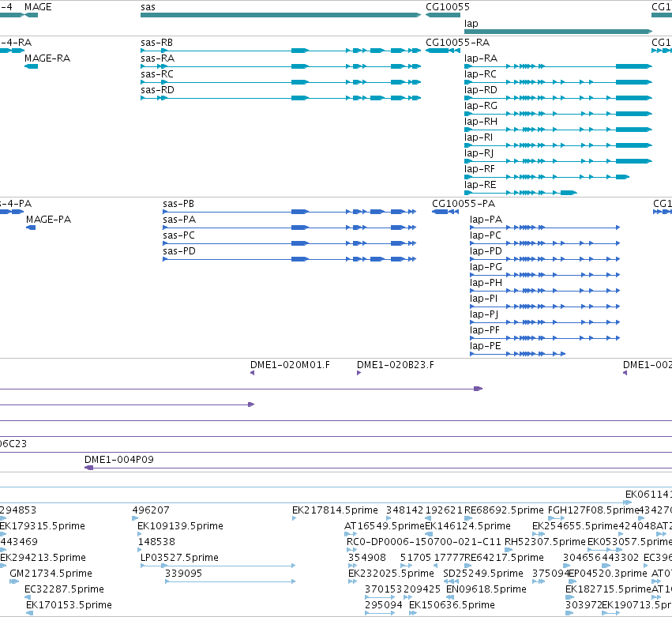Click the AT16549.5prime EST label

click(x=385, y=526)
